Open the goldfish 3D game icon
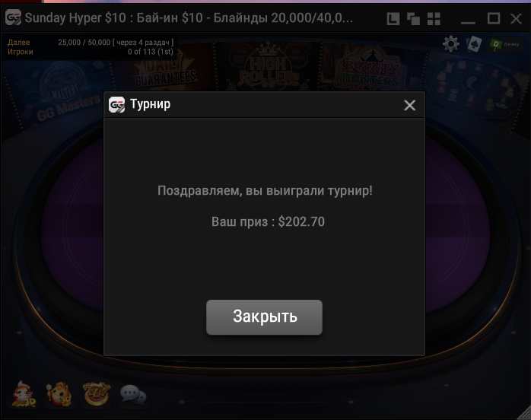 24,394
